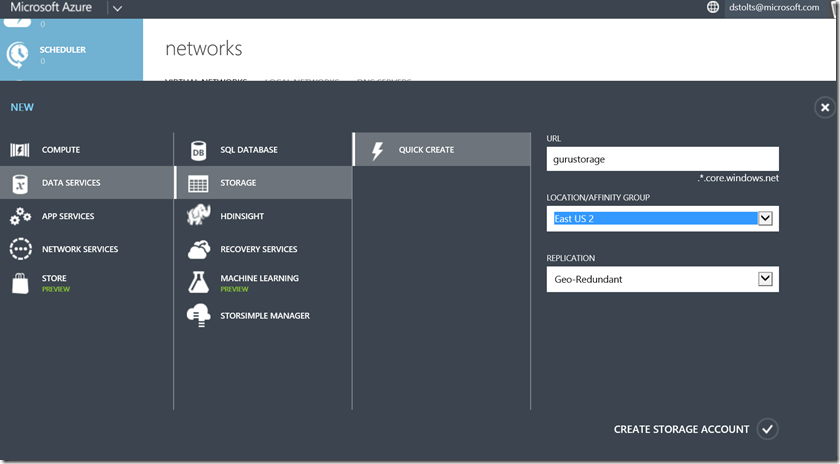Click the Machine Learning flask icon
This screenshot has height=464, width=840.
pos(198,282)
